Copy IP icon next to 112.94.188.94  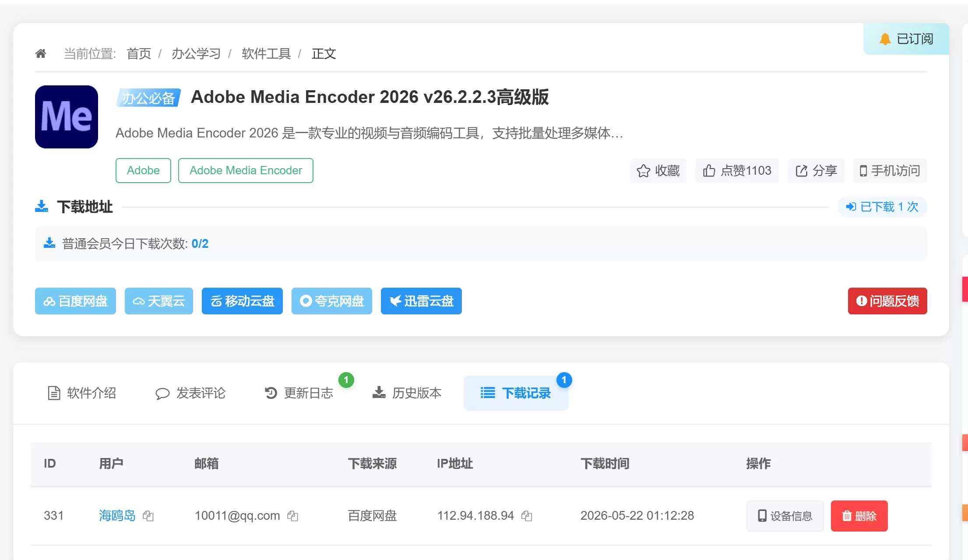point(527,516)
